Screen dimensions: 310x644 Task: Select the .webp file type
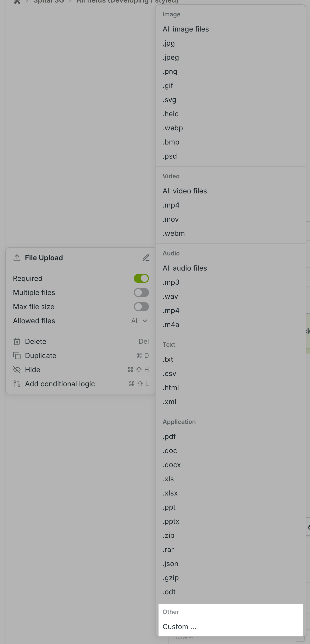(230, 128)
